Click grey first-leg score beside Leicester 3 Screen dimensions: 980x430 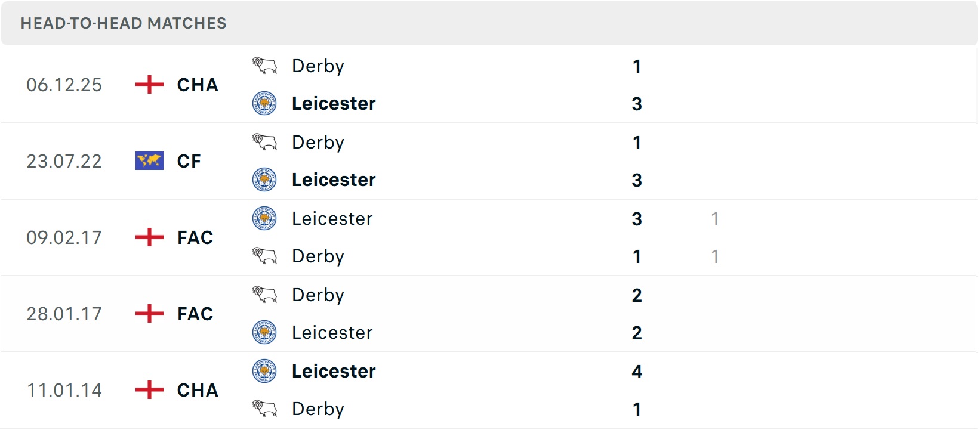[x=714, y=219]
